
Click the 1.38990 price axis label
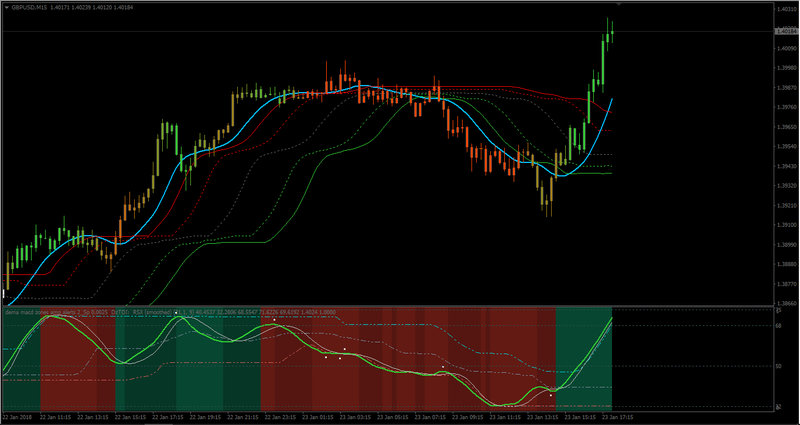click(x=786, y=245)
